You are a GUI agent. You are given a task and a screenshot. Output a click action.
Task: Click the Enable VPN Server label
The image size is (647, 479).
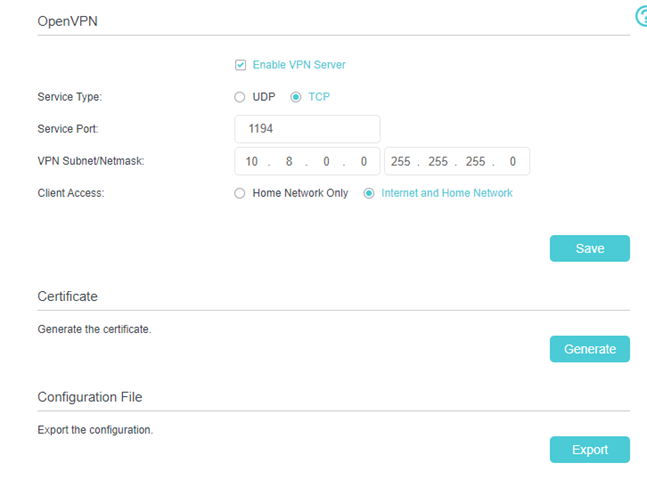pyautogui.click(x=298, y=65)
